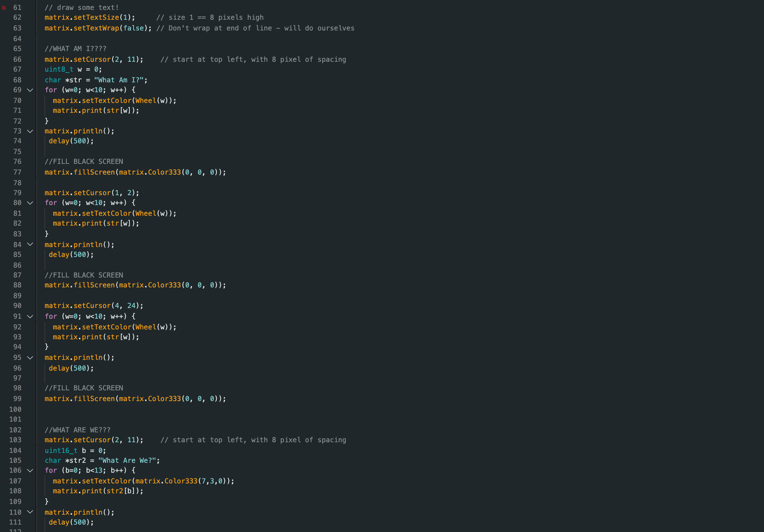Remove the breakpoint dot on line 61
This screenshot has height=532, width=764.
coord(4,8)
